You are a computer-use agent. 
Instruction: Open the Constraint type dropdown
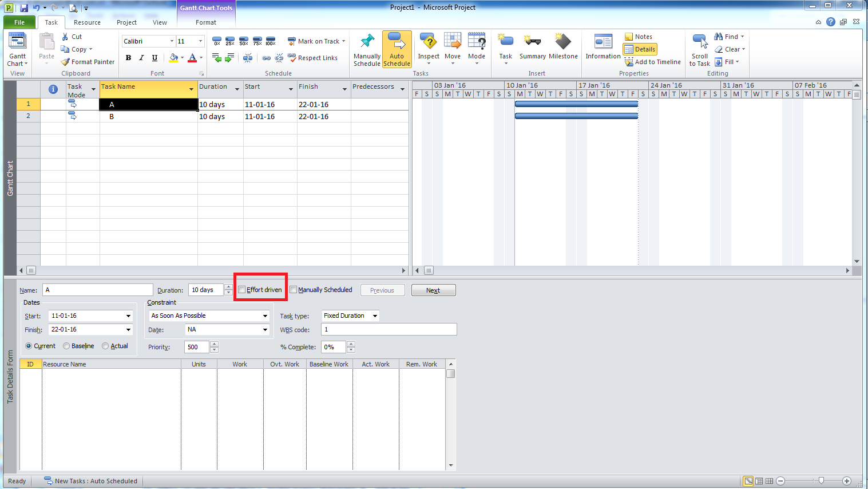click(x=265, y=316)
